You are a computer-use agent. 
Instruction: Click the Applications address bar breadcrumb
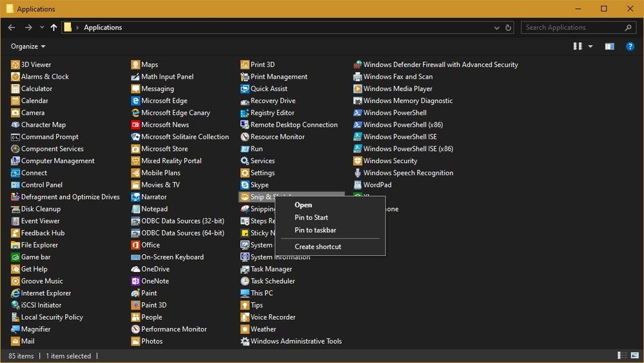[103, 28]
